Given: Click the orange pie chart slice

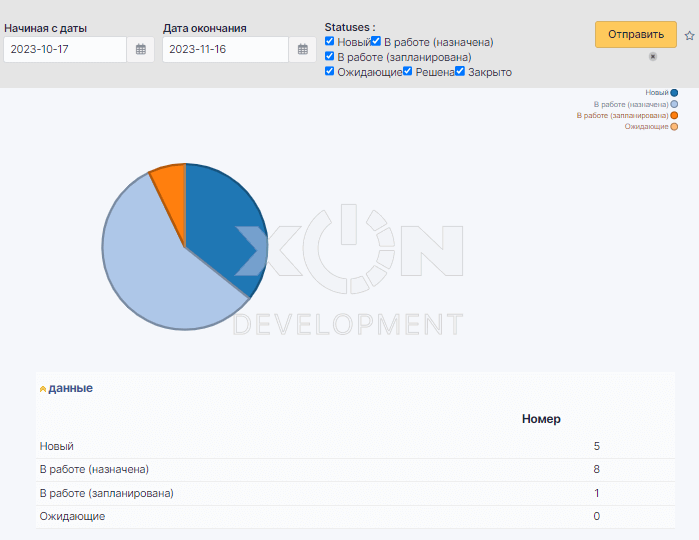Looking at the screenshot, I should 171,181.
